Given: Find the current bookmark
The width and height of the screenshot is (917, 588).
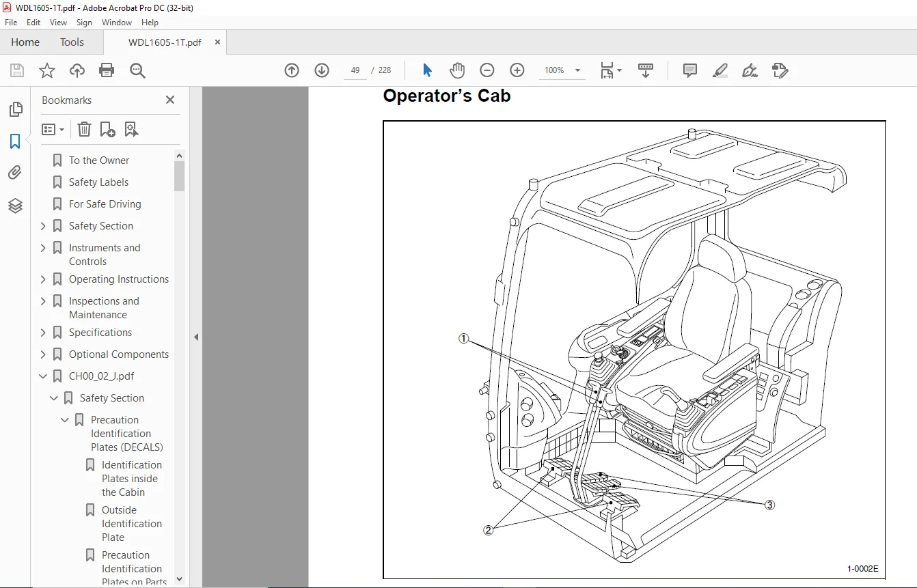Looking at the screenshot, I should coord(131,129).
